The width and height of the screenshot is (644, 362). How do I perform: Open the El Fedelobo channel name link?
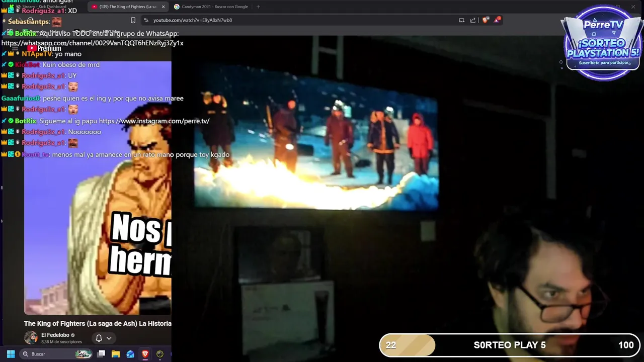pyautogui.click(x=55, y=335)
